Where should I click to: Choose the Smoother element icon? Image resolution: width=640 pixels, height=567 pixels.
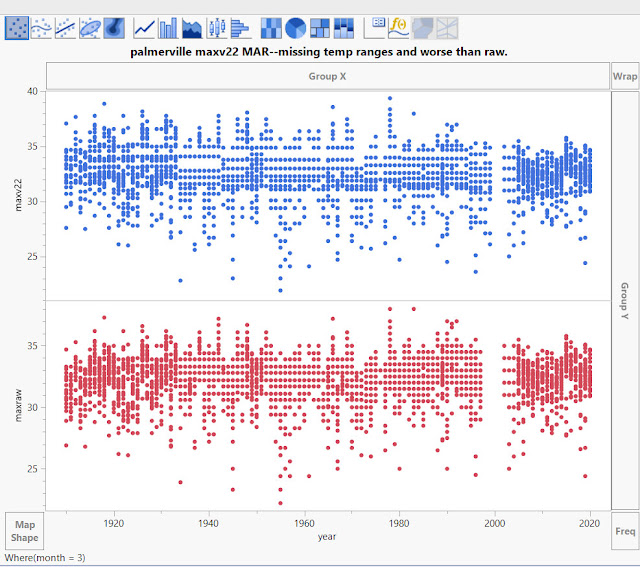click(x=41, y=28)
